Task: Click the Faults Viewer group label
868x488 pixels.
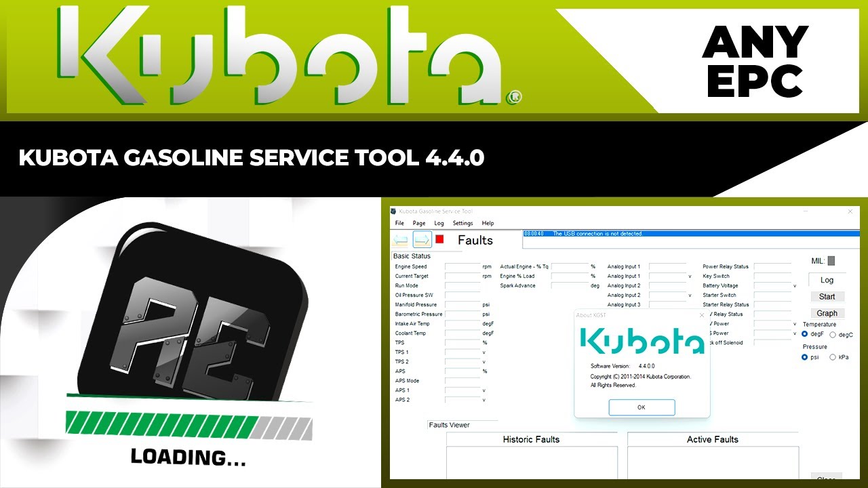Action: tap(449, 425)
